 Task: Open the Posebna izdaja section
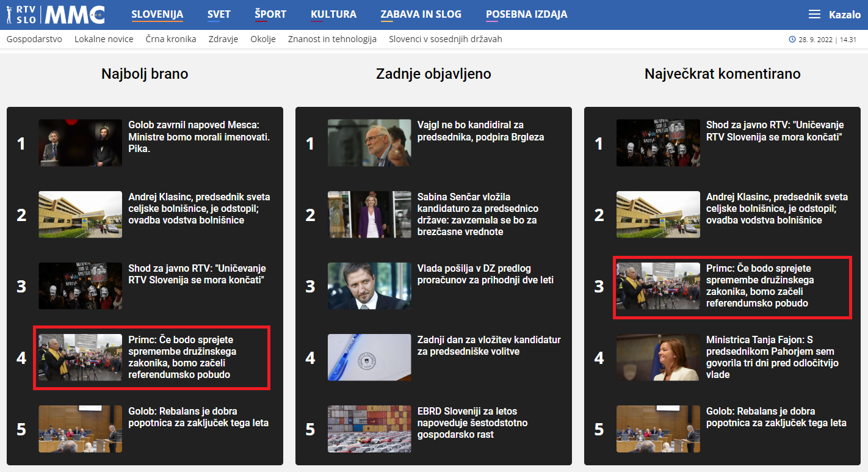(526, 14)
